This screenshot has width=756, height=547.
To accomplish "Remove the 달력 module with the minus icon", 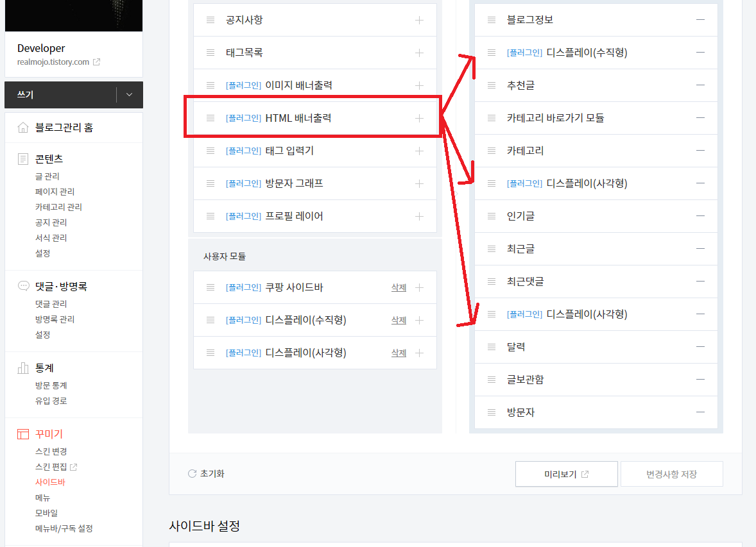I will point(701,346).
